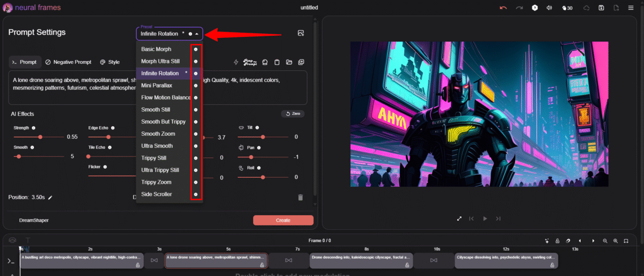Screen dimensions: 644x276
Task: Undo the last action with red arrow
Action: pos(503,8)
